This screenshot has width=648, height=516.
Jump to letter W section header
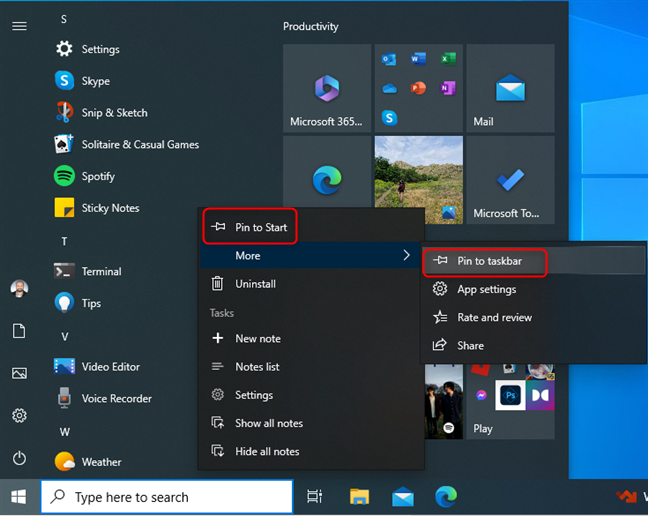click(64, 432)
